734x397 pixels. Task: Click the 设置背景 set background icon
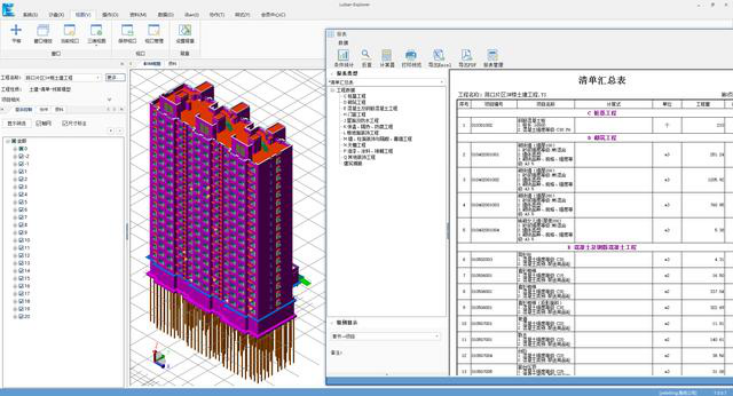coord(185,30)
